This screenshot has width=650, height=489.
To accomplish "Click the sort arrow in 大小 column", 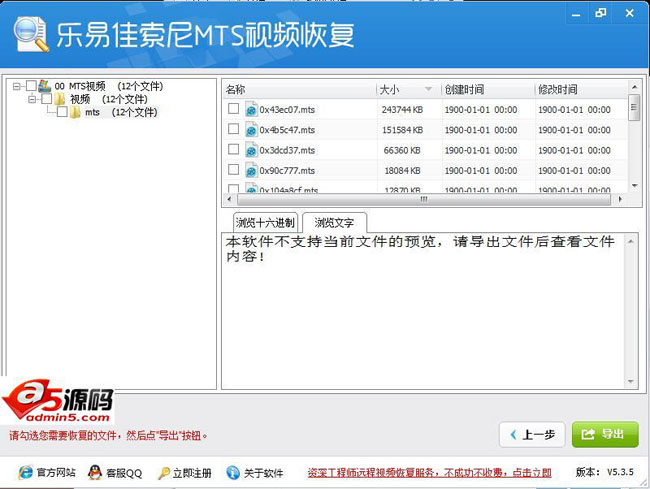I will [429, 89].
